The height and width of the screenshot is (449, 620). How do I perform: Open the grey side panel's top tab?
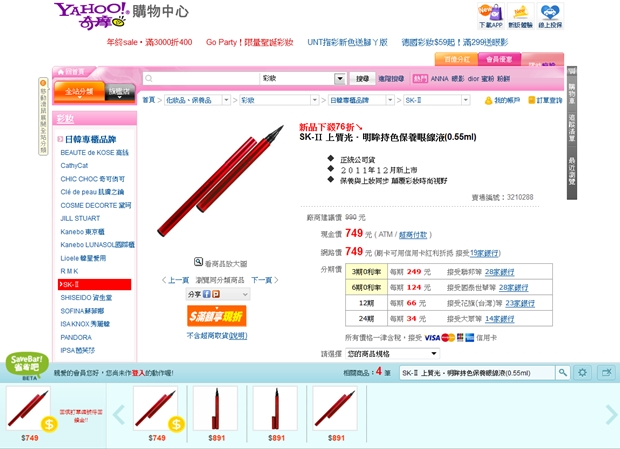(x=572, y=72)
